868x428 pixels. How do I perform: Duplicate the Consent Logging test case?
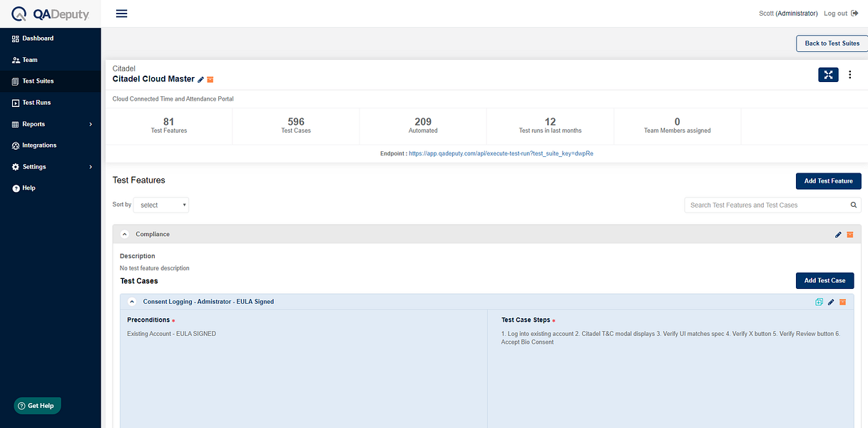coord(820,302)
